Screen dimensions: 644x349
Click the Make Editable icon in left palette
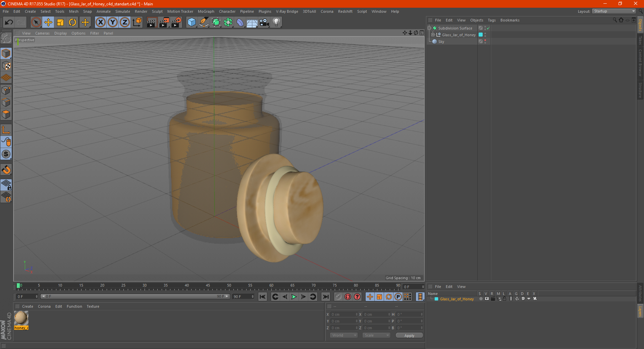[6, 38]
